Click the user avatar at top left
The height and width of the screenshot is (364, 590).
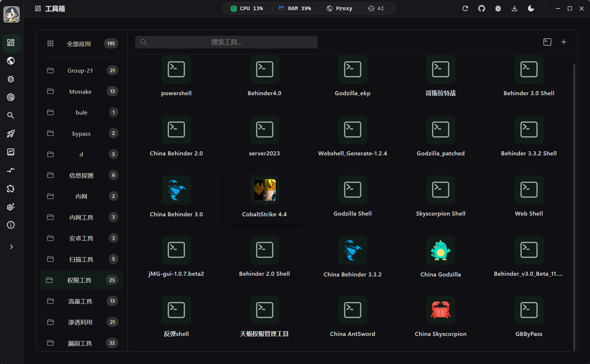click(11, 14)
